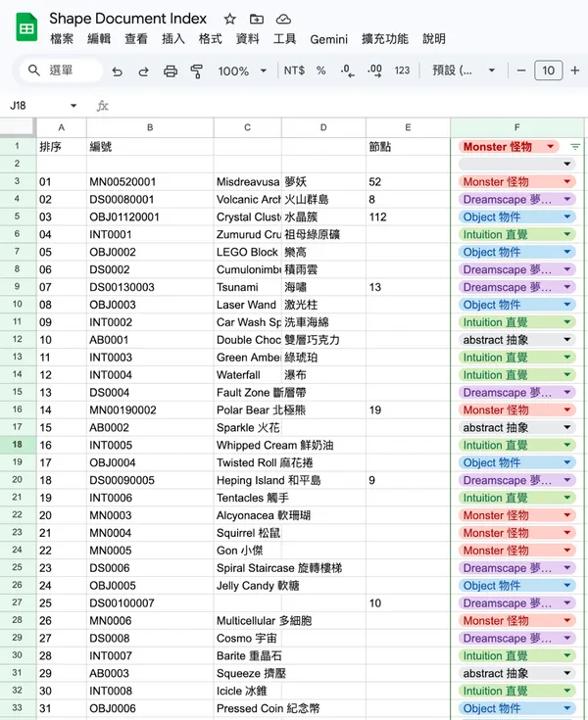This screenshot has height=720, width=588.
Task: Select column A header
Action: tap(61, 127)
